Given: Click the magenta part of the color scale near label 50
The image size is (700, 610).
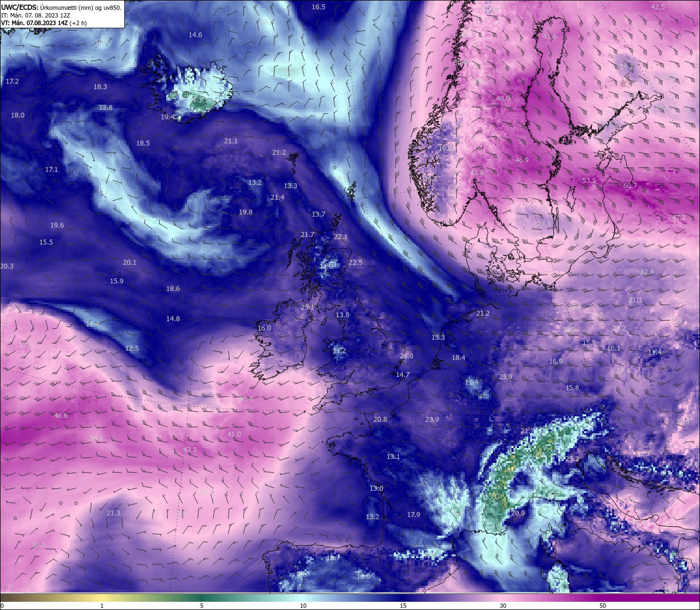Looking at the screenshot, I should [x=603, y=597].
